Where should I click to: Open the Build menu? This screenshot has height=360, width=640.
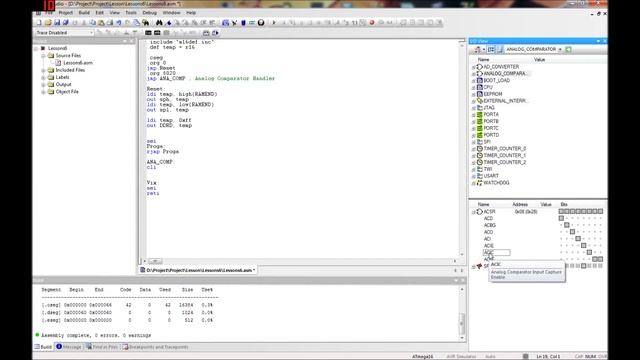pyautogui.click(x=84, y=13)
